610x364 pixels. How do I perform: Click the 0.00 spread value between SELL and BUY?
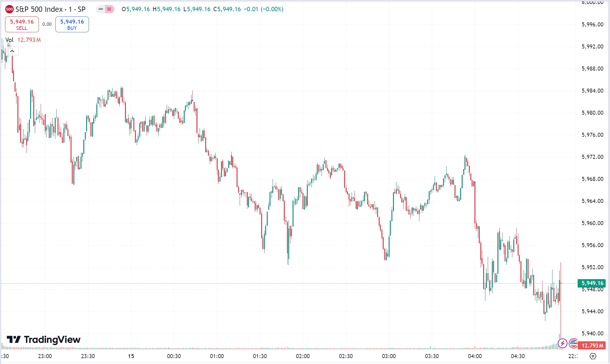click(47, 24)
